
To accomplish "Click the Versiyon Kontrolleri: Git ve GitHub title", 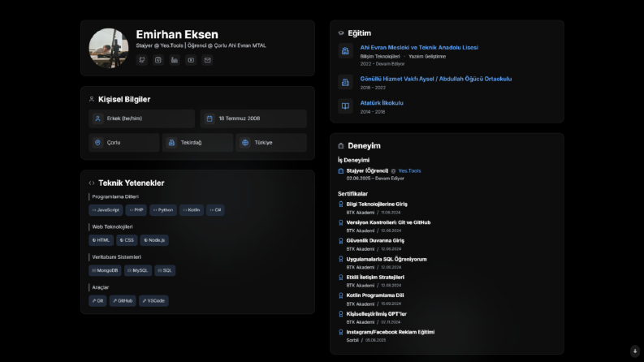I will (x=388, y=222).
